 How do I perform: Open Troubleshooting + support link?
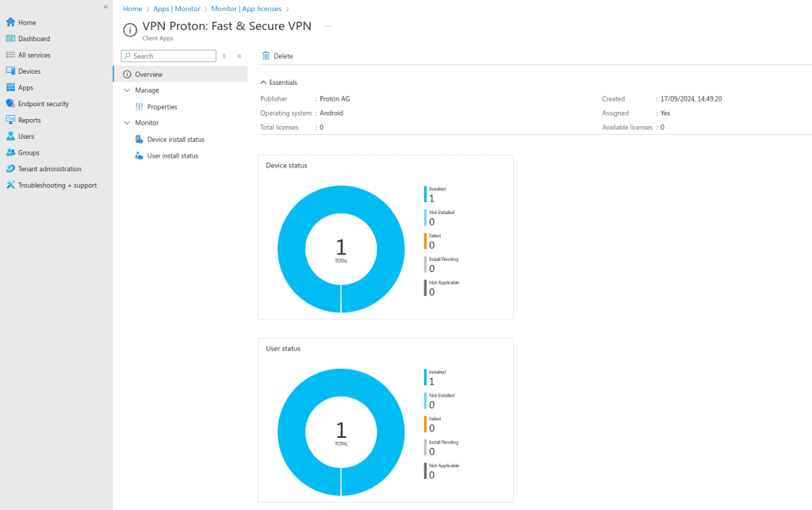pyautogui.click(x=57, y=185)
